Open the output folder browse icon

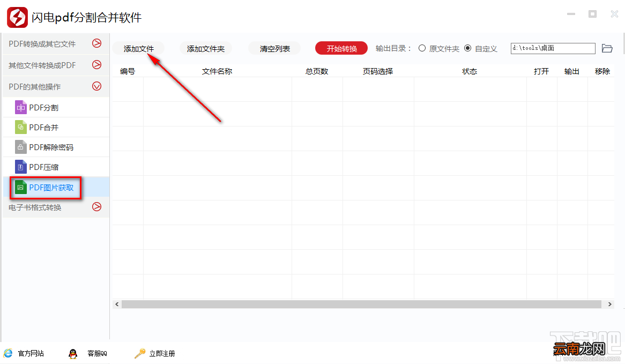point(607,48)
